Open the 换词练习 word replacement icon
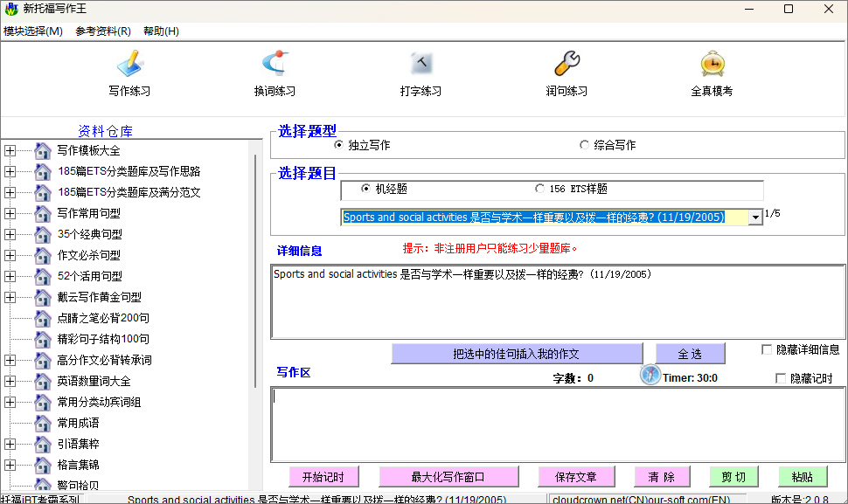Image resolution: width=848 pixels, height=504 pixels. [x=275, y=64]
